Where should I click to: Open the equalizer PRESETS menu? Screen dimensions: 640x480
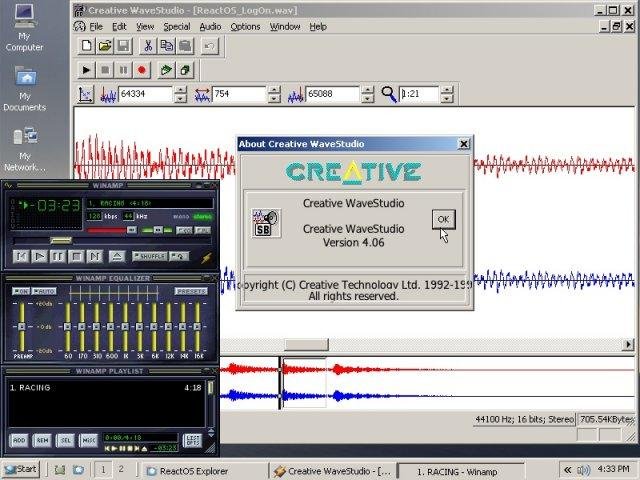190,291
